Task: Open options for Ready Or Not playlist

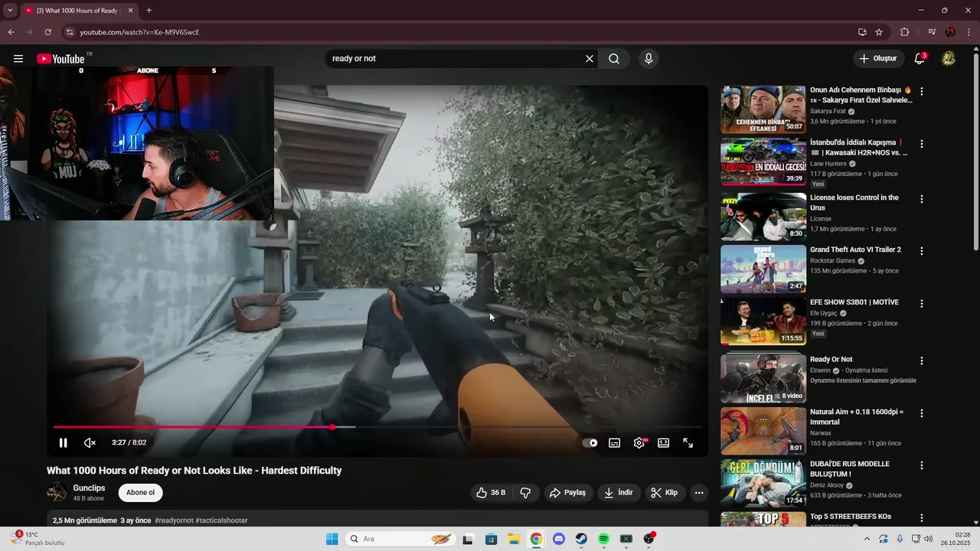Action: point(922,360)
